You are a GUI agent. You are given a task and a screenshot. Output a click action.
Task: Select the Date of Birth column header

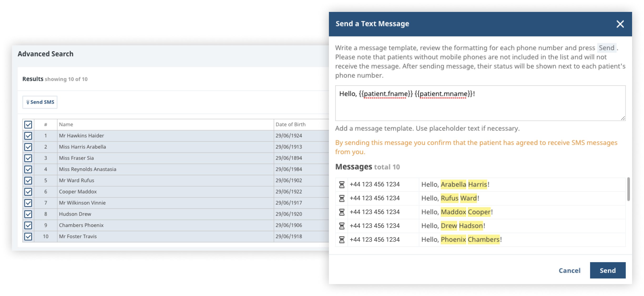click(x=291, y=124)
